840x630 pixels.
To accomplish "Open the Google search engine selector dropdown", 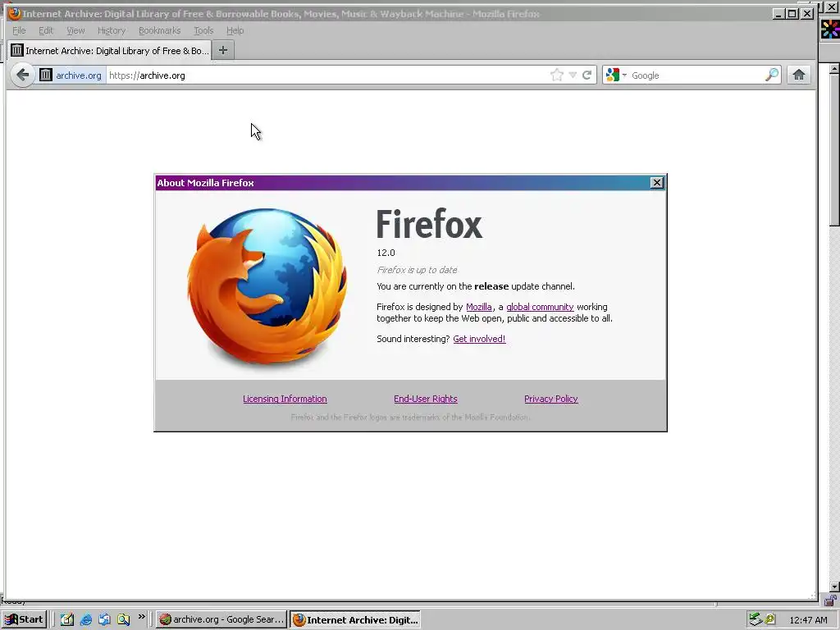I will [616, 75].
